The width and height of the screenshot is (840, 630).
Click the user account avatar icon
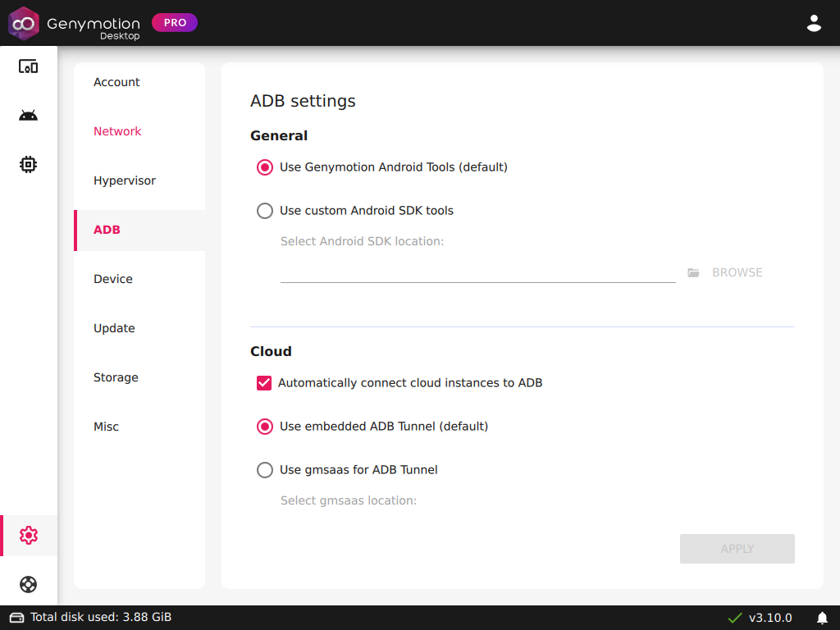click(814, 23)
